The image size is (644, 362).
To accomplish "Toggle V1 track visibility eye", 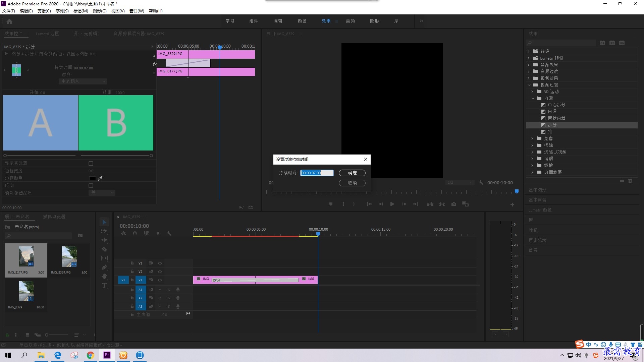I will click(160, 280).
